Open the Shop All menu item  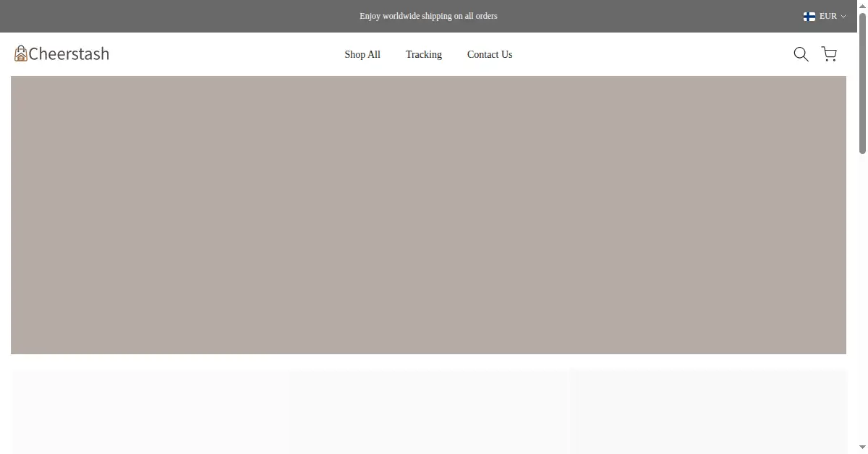point(362,54)
